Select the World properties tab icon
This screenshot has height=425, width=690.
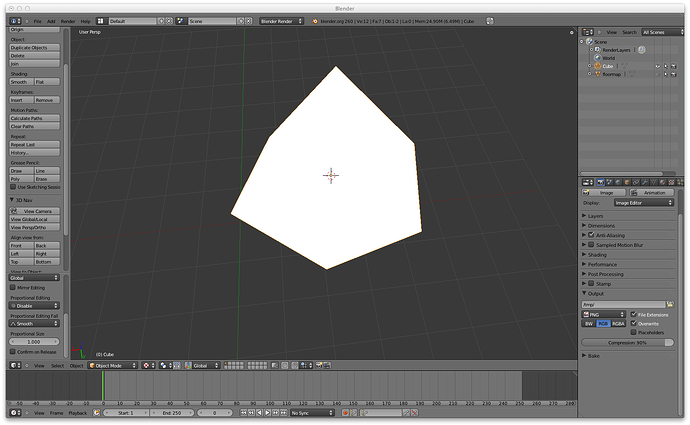(x=618, y=182)
